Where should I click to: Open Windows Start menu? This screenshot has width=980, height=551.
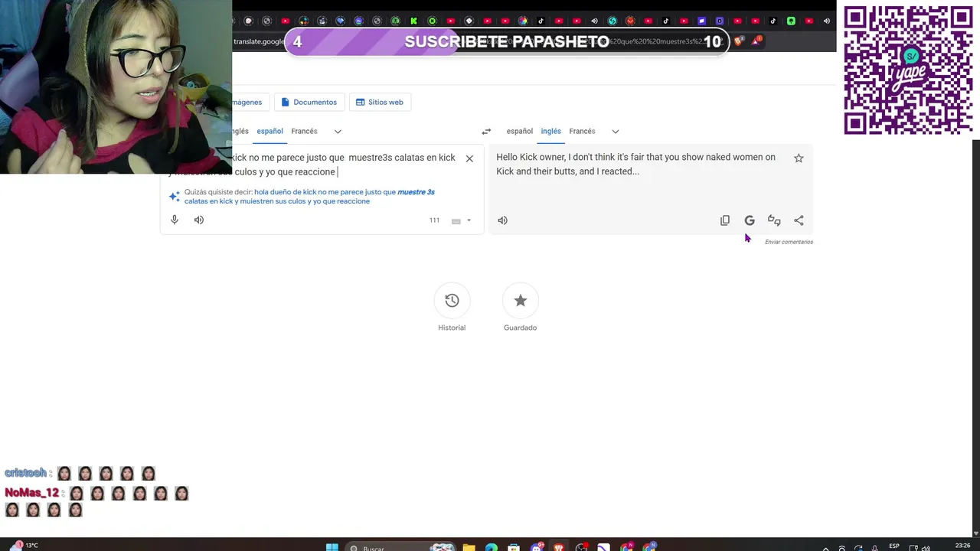point(332,547)
